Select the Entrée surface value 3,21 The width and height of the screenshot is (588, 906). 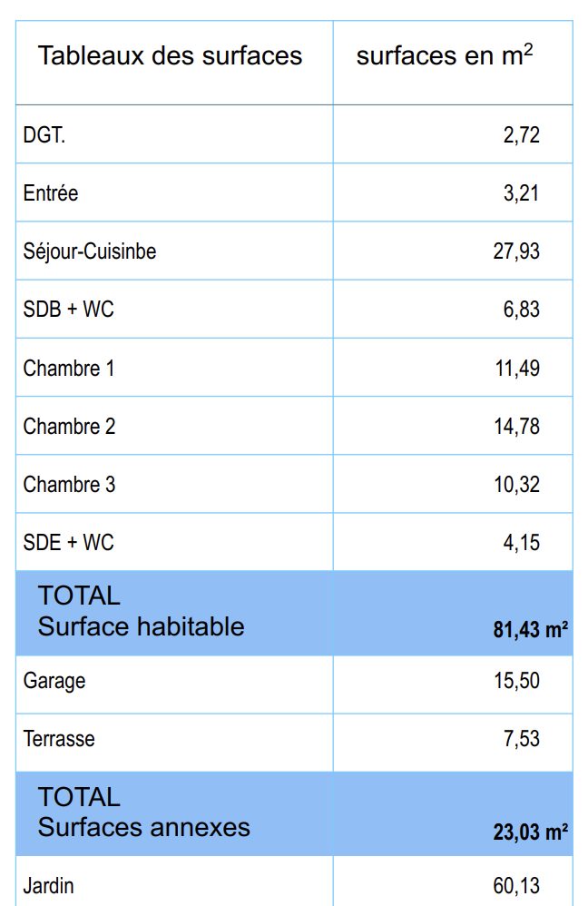coord(521,193)
